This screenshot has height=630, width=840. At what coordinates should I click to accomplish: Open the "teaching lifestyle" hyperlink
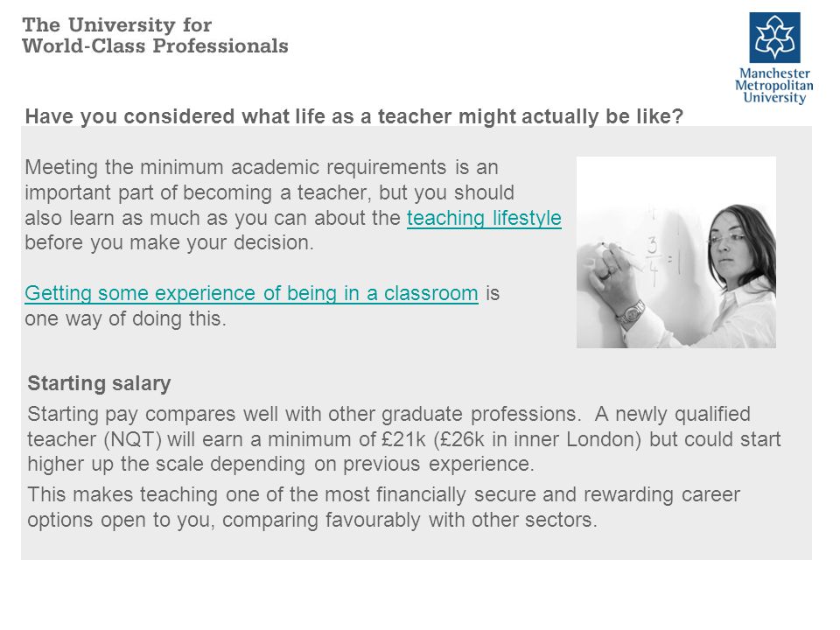point(484,218)
